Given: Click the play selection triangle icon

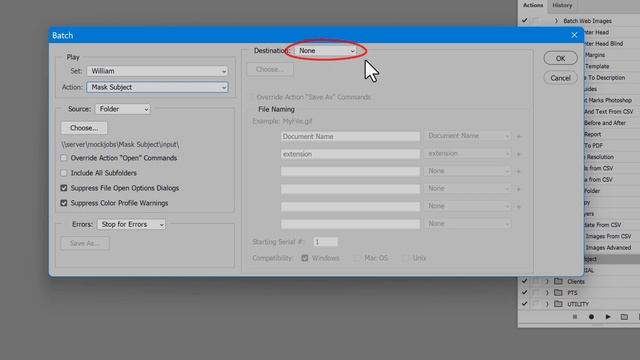Looking at the screenshot, I should tap(608, 317).
